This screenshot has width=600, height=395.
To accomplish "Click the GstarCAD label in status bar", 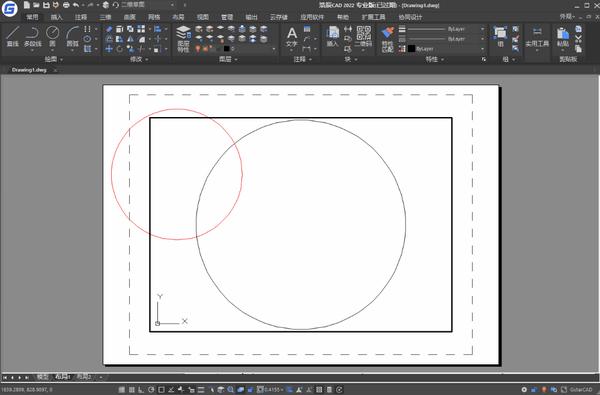I will tap(580, 390).
